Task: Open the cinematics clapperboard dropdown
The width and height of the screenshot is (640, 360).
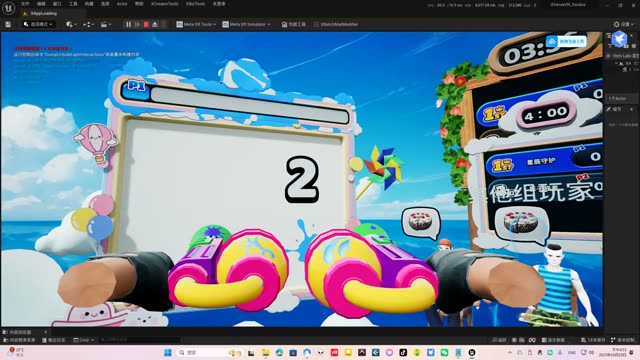Action: [x=106, y=24]
